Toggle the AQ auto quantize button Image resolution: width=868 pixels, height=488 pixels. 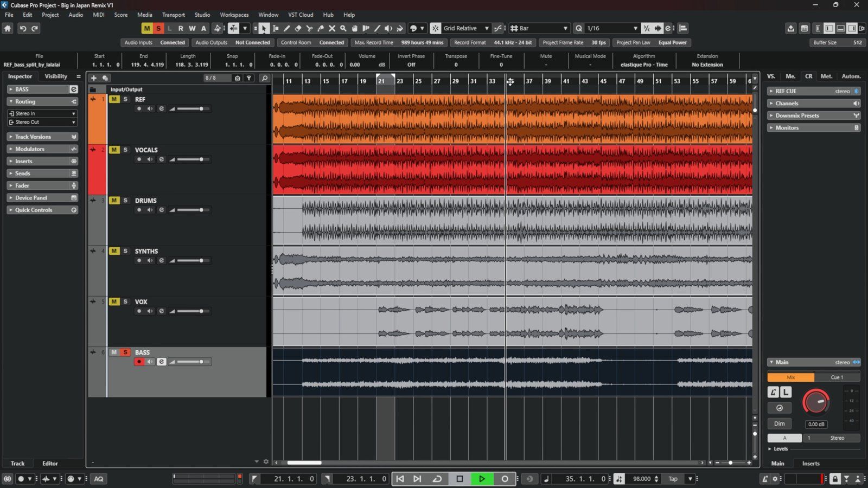(x=99, y=479)
